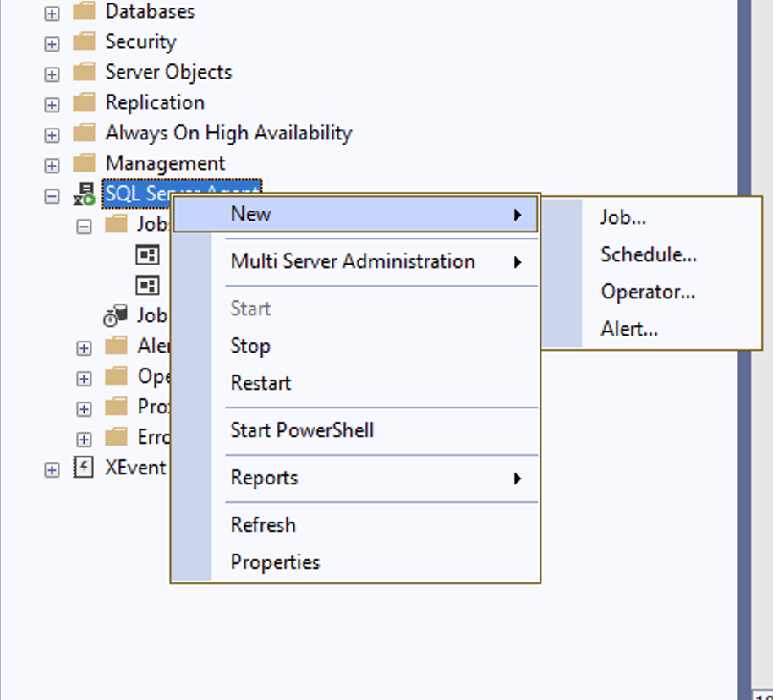Click the SQL Server Agent node icon

pyautogui.click(x=85, y=194)
